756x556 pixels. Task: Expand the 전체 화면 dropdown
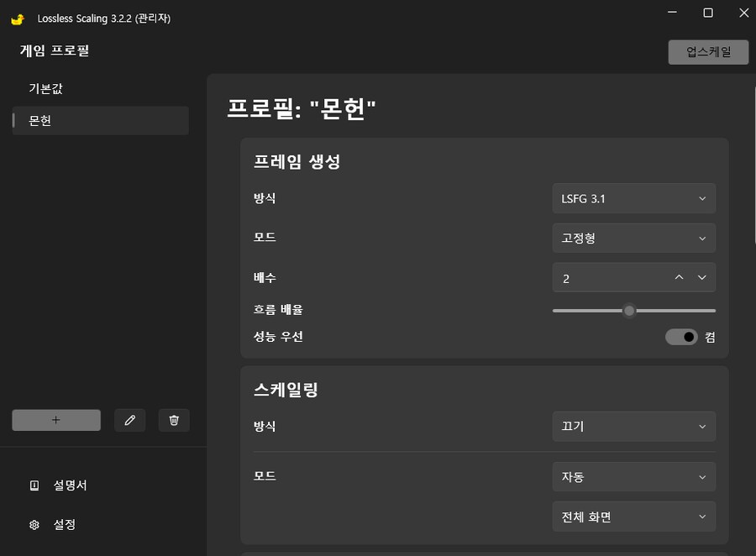[633, 517]
